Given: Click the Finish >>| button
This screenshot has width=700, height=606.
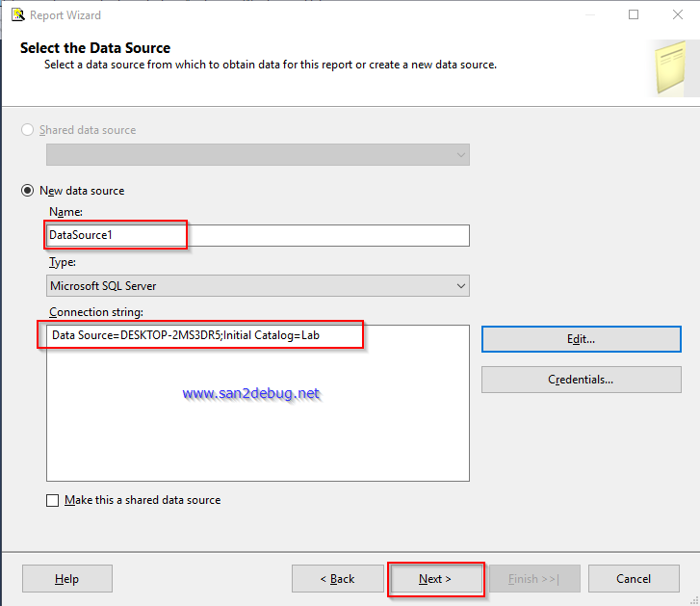Looking at the screenshot, I should 534,578.
